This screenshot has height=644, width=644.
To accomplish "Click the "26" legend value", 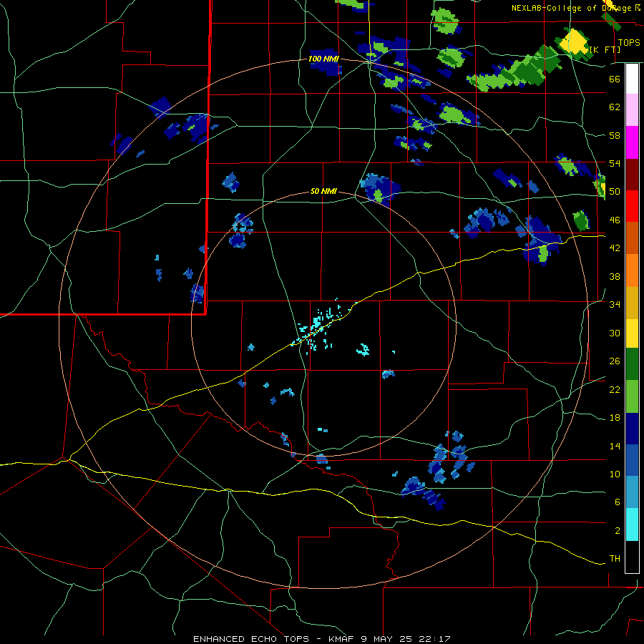I will pyautogui.click(x=615, y=361).
